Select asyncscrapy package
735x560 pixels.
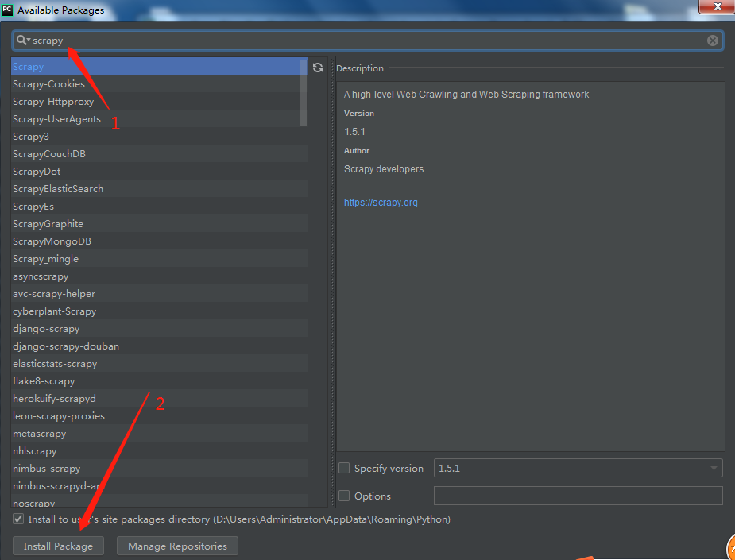pyautogui.click(x=159, y=276)
